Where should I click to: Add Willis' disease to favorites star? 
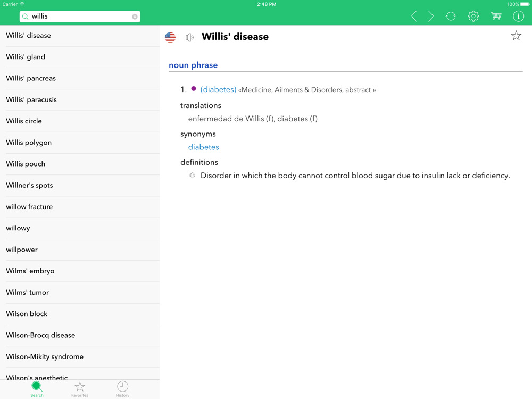point(516,36)
